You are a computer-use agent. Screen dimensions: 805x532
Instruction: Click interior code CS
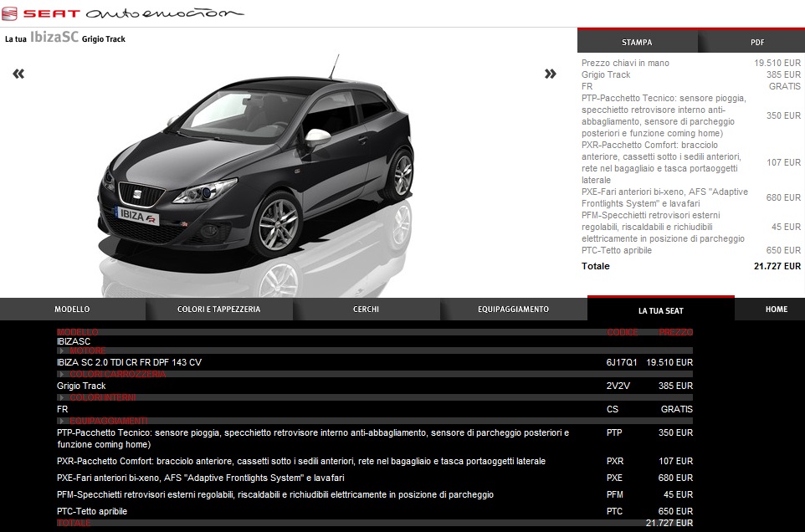click(613, 409)
